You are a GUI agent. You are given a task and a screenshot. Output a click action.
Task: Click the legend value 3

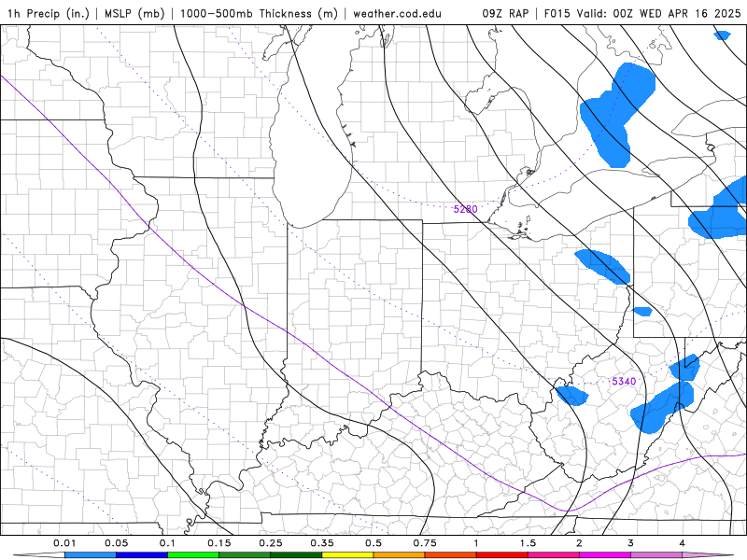click(x=631, y=543)
